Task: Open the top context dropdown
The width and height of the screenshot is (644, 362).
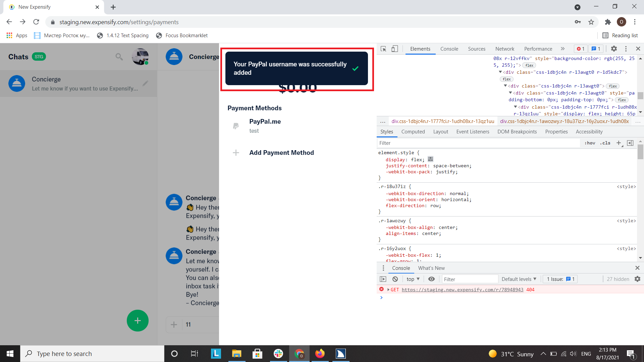Action: tap(413, 279)
